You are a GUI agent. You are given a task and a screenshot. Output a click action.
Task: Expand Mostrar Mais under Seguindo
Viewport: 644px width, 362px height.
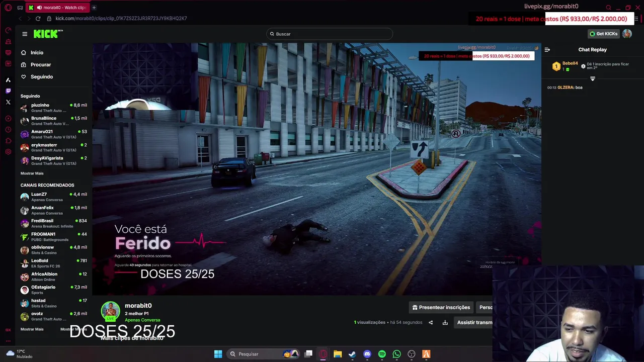pyautogui.click(x=32, y=173)
